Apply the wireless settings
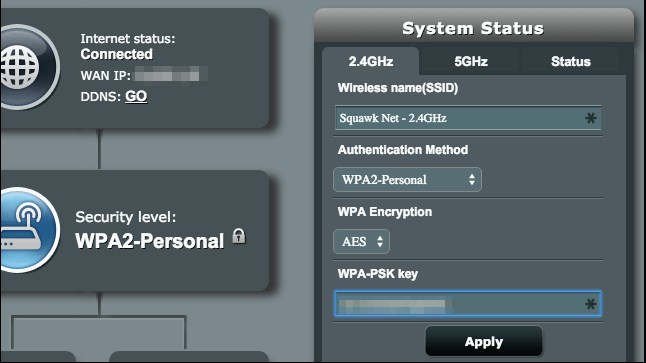Image resolution: width=646 pixels, height=363 pixels. (x=484, y=342)
